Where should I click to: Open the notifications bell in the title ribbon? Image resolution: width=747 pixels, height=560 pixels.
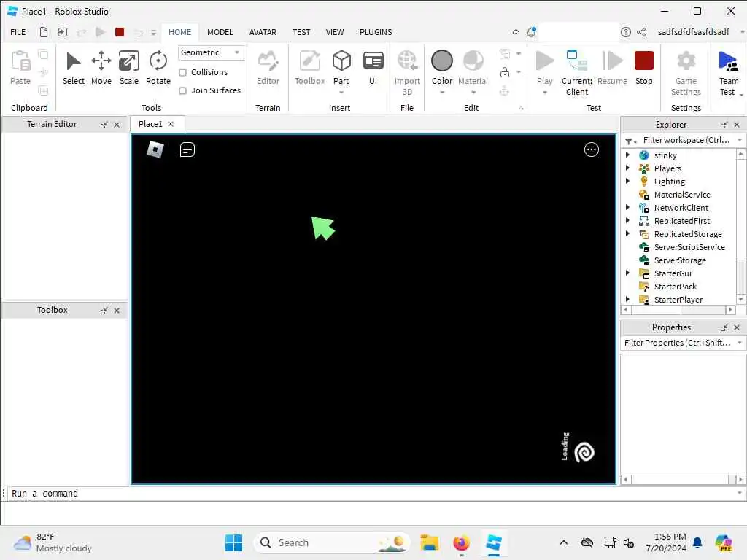[531, 32]
